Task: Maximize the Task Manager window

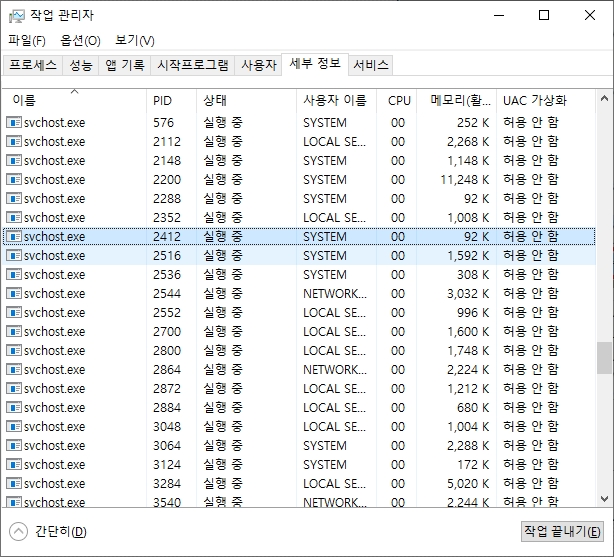Action: (x=544, y=16)
